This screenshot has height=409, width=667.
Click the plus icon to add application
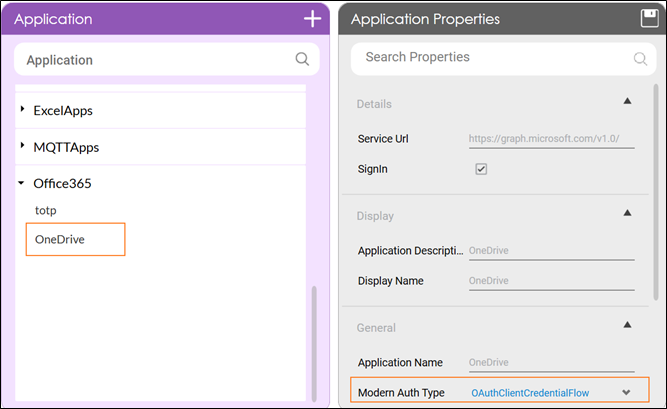pyautogui.click(x=312, y=19)
